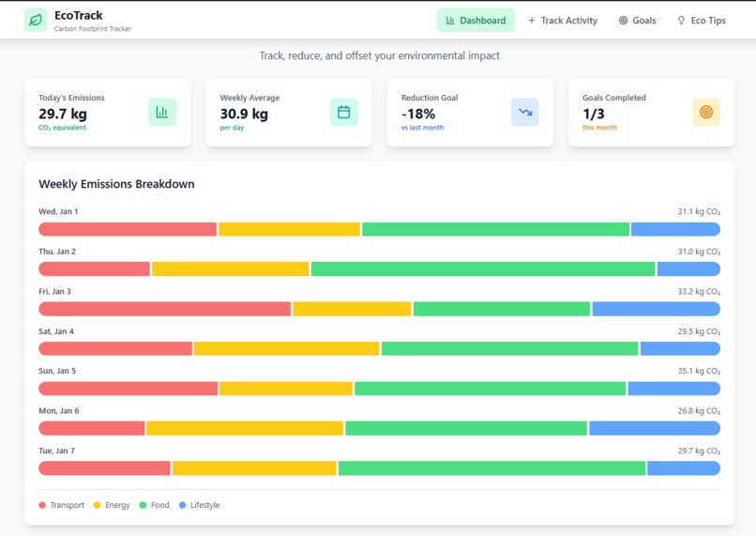Viewport: 756px width, 536px height.
Task: Click the Food legend label
Action: tap(160, 505)
